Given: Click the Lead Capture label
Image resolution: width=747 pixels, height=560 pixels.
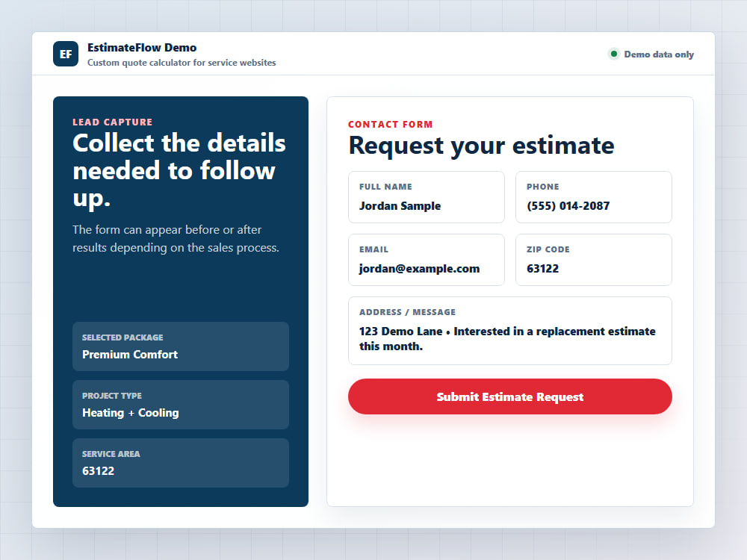Looking at the screenshot, I should coord(113,122).
